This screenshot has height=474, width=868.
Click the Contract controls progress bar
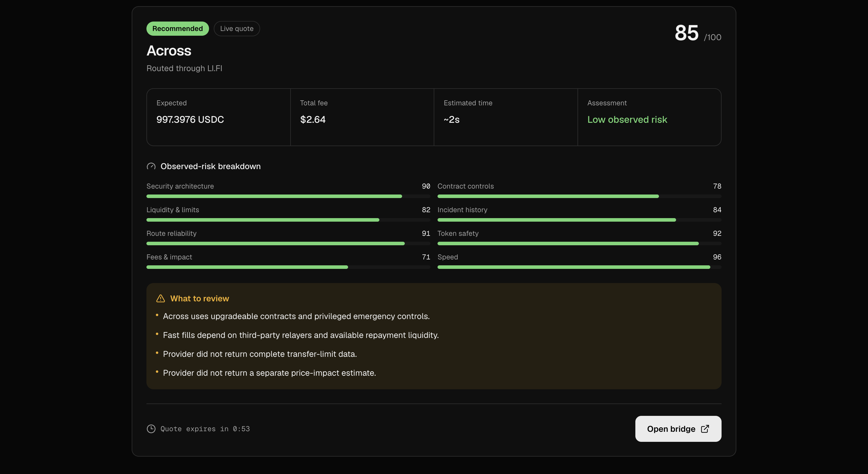click(579, 196)
